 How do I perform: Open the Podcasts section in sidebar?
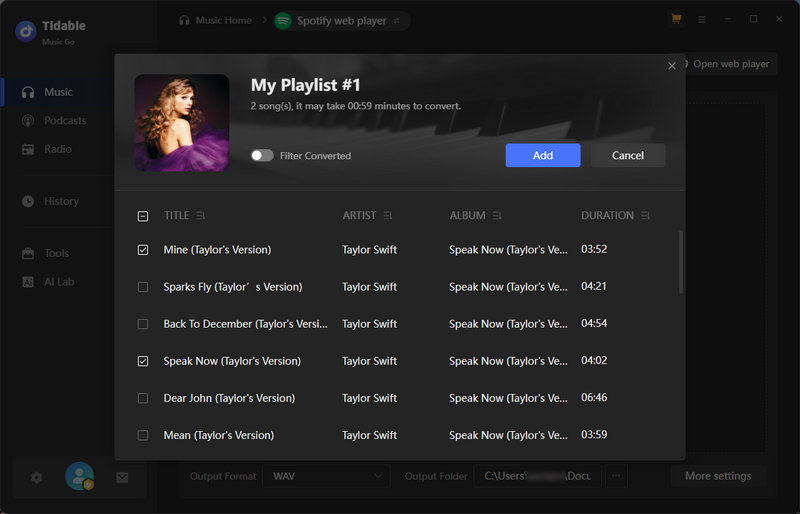[57, 120]
